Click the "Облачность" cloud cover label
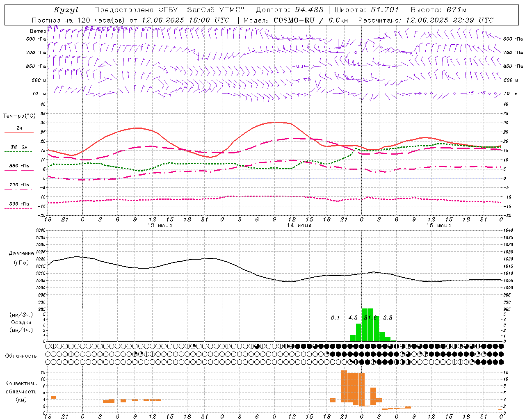Viewport: 525px width, 420px height. tap(21, 356)
